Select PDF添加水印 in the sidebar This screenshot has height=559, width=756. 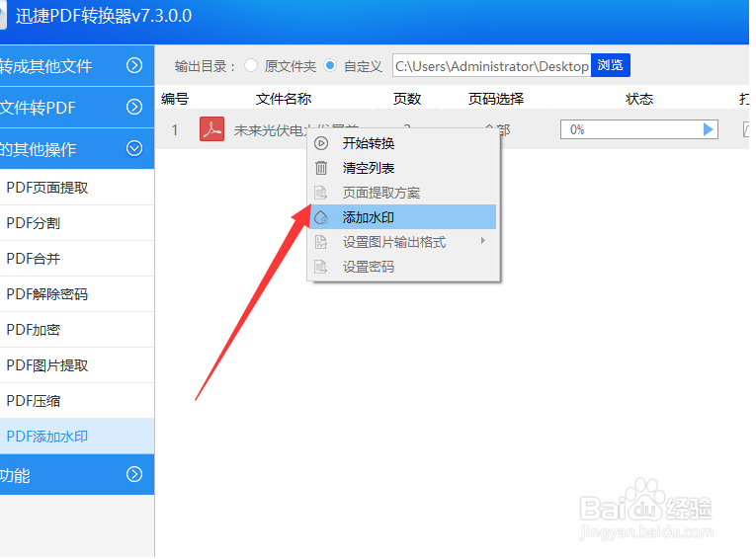(x=77, y=437)
